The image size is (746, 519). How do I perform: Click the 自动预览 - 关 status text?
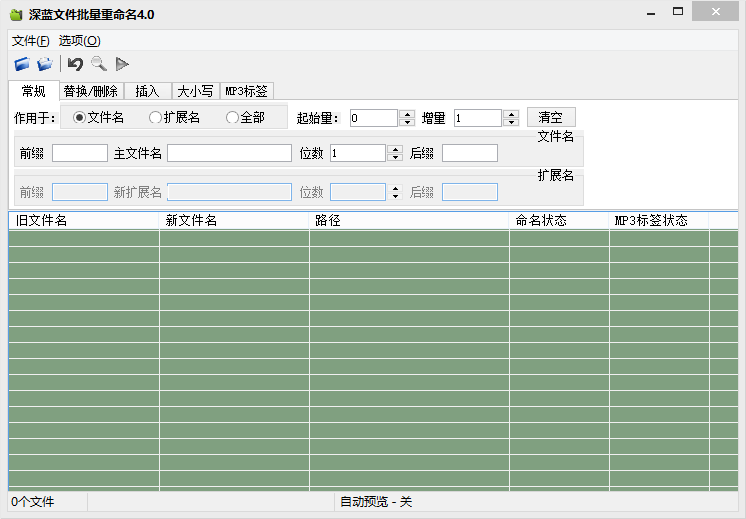click(376, 502)
